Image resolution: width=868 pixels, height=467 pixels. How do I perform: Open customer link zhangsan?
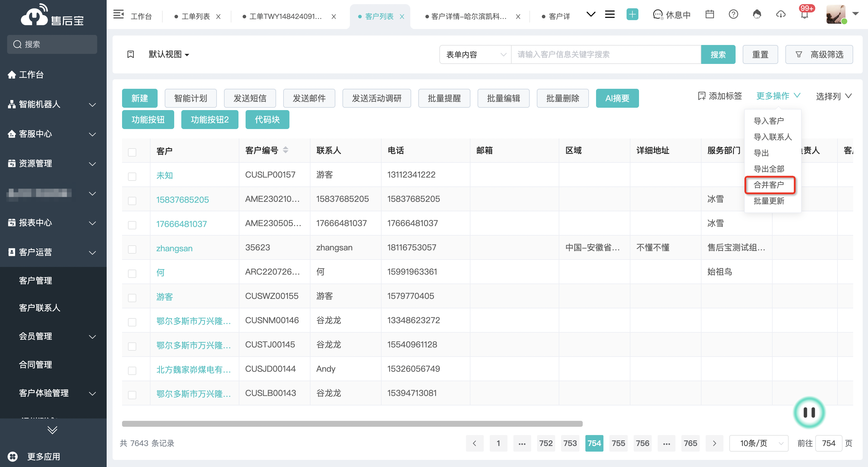click(174, 249)
